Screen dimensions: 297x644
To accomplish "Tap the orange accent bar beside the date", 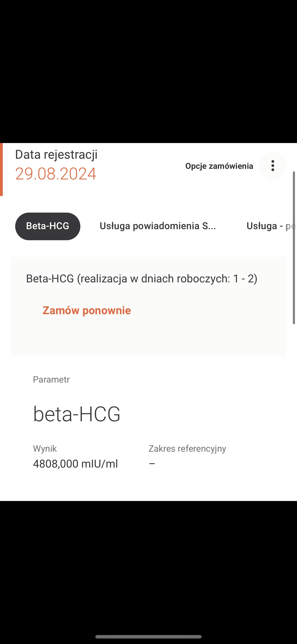I will [x=1, y=170].
